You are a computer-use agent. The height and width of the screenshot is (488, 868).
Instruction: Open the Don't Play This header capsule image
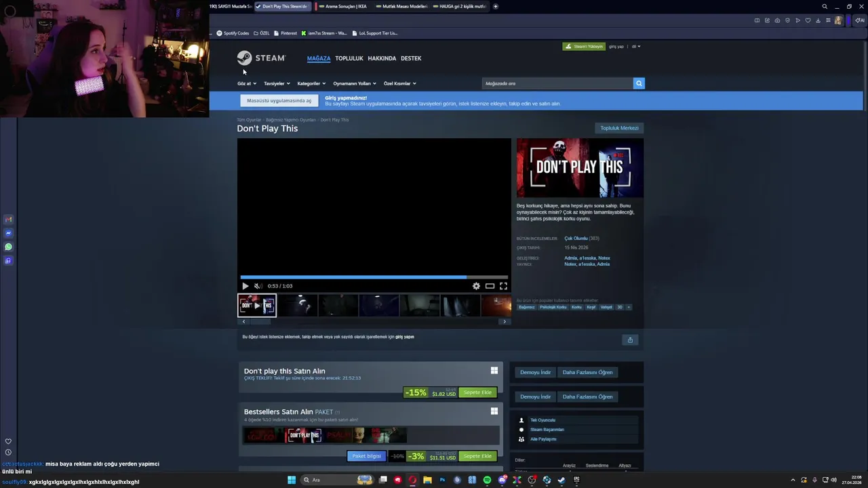tap(580, 168)
